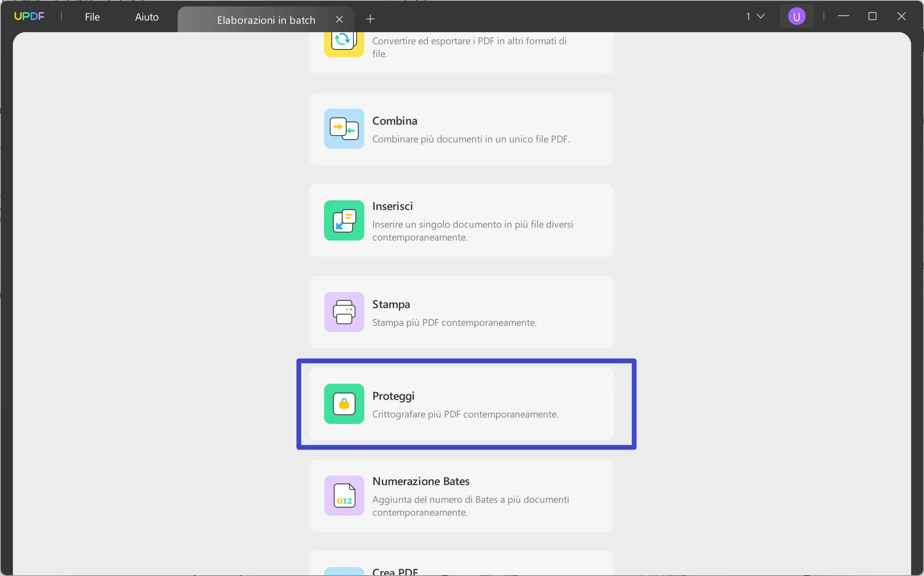The height and width of the screenshot is (576, 924).
Task: Click the Numerazione Bates 012 icon
Action: pyautogui.click(x=344, y=496)
